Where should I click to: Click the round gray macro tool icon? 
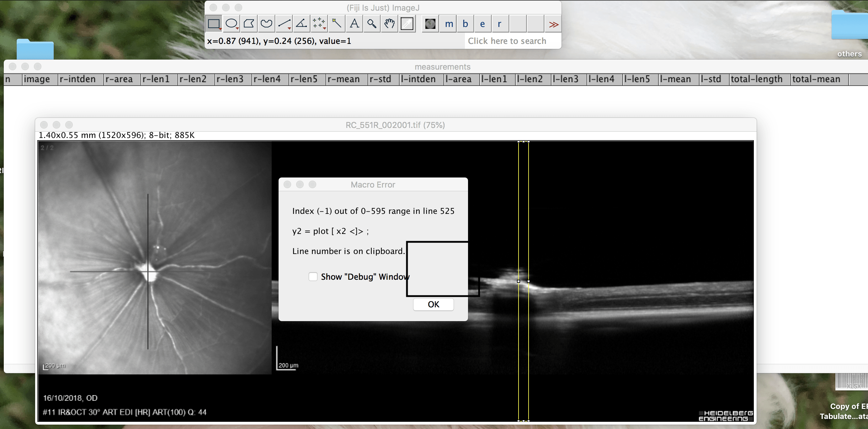click(430, 24)
